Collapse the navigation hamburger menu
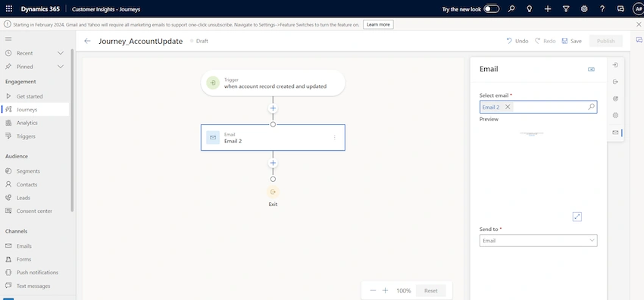Viewport: 644px width, 300px height. [x=8, y=39]
